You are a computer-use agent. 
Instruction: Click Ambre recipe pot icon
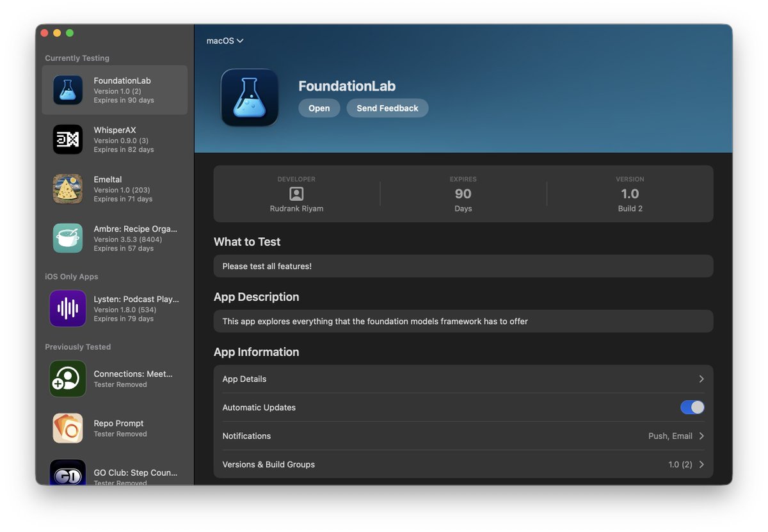tap(68, 238)
